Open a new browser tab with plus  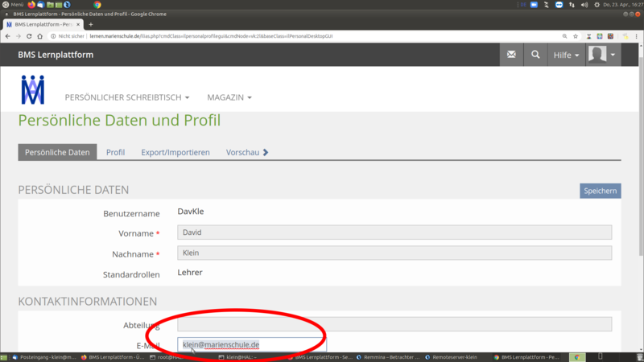(x=90, y=25)
